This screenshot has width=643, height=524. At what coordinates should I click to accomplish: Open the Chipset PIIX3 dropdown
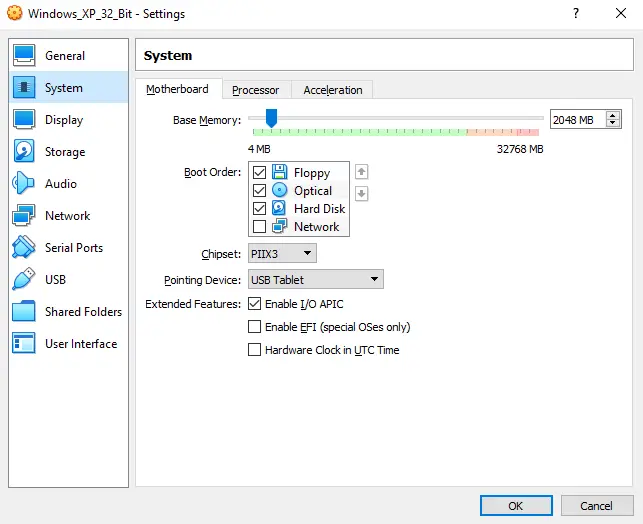282,253
